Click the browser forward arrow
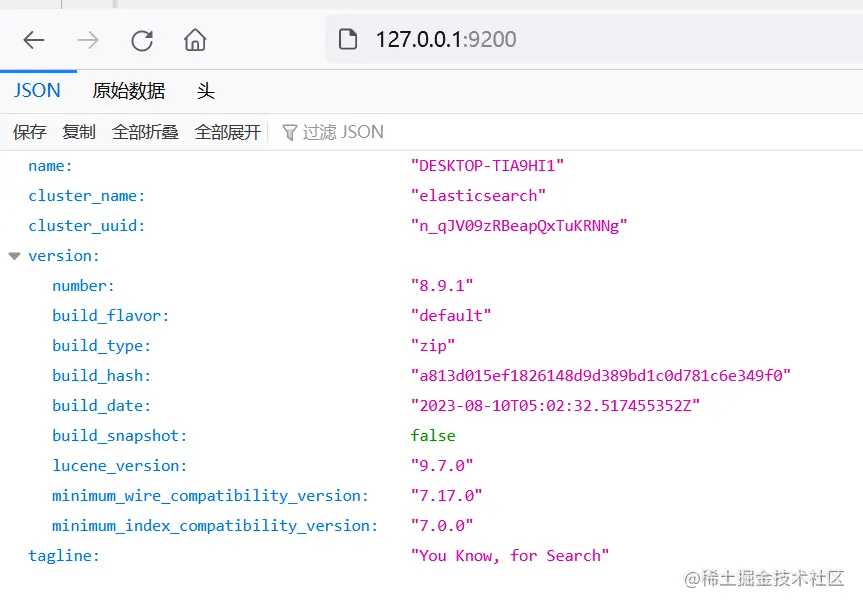The image size is (863, 607). tap(88, 40)
